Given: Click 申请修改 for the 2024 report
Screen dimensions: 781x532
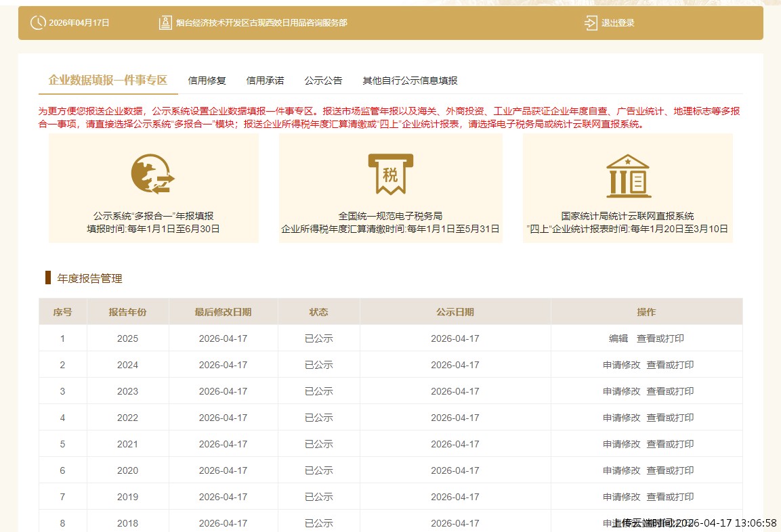Looking at the screenshot, I should coord(621,365).
